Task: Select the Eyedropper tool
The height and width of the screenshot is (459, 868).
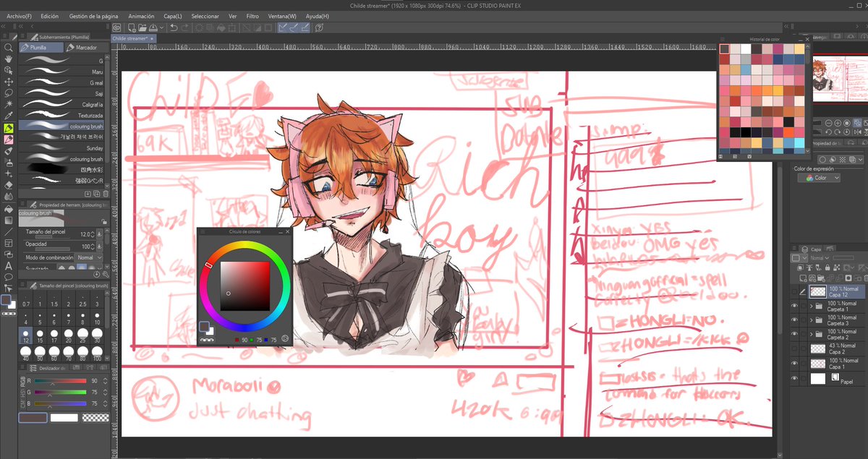Action: (9, 116)
